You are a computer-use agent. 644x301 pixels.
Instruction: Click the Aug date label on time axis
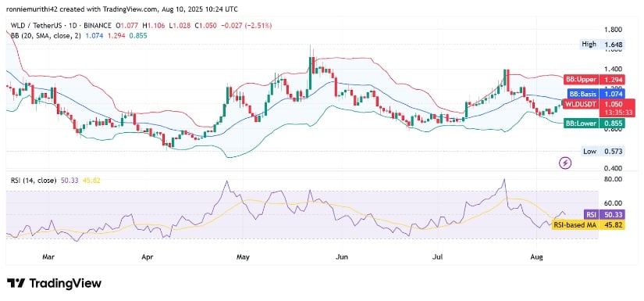coord(537,257)
